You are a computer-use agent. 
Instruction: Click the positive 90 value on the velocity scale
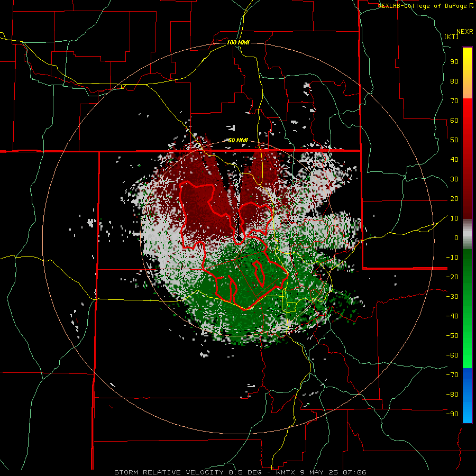454,62
